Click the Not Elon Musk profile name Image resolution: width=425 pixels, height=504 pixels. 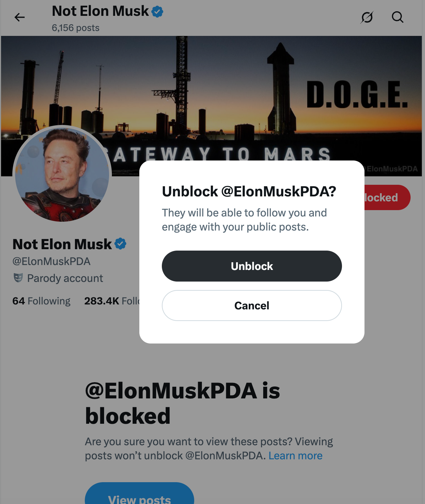coord(62,244)
